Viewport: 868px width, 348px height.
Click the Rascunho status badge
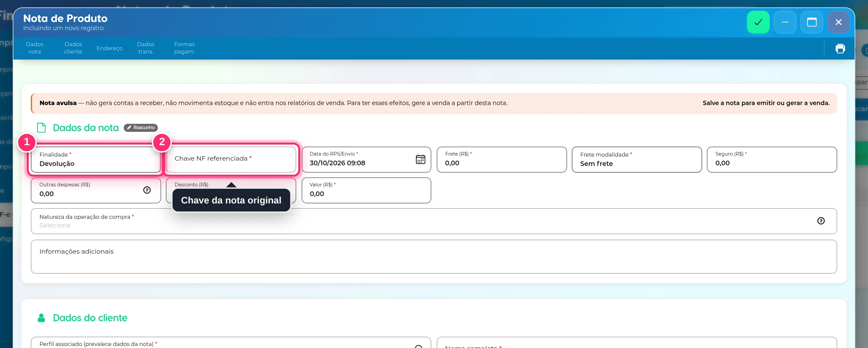[x=140, y=127]
